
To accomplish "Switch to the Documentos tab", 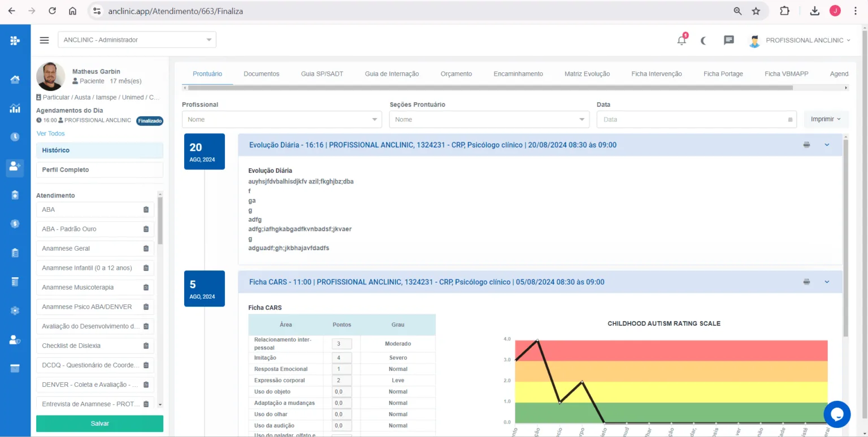I will (x=262, y=74).
